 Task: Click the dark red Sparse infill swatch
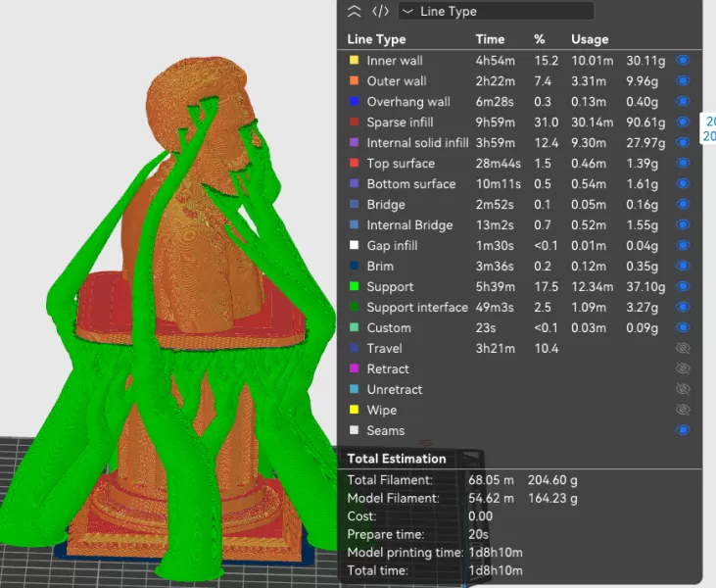(x=354, y=122)
